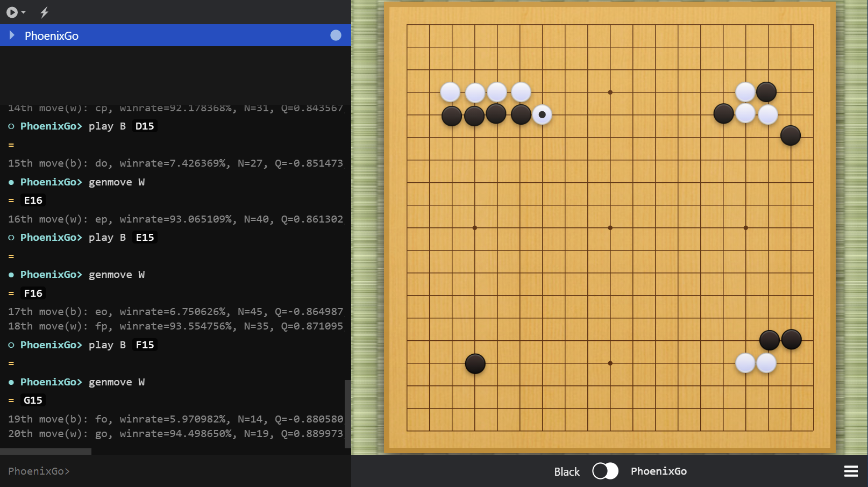Click the console vertical scrollbar thumb
The height and width of the screenshot is (487, 868).
tap(347, 414)
